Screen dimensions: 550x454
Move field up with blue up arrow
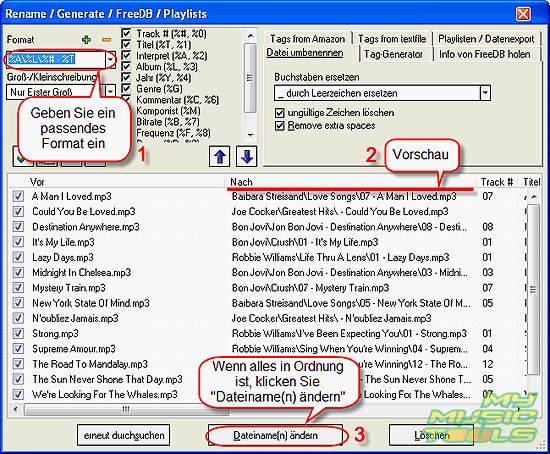click(x=220, y=156)
